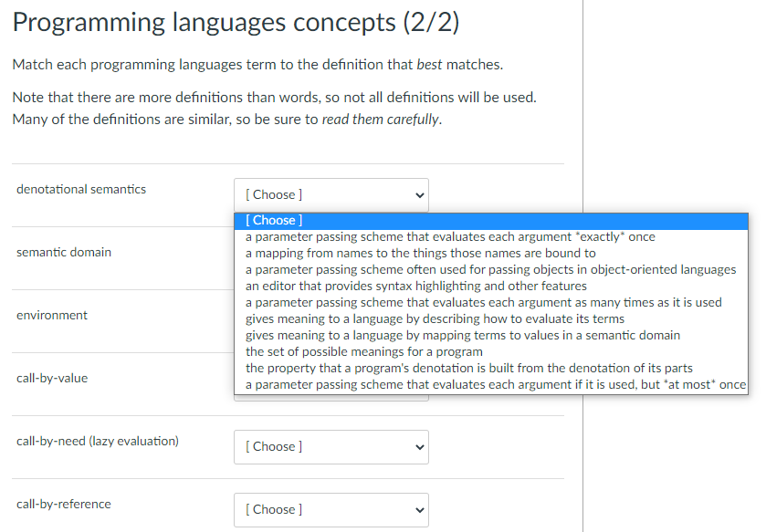
Task: Open the denotational semantics dropdown
Action: pyautogui.click(x=331, y=194)
